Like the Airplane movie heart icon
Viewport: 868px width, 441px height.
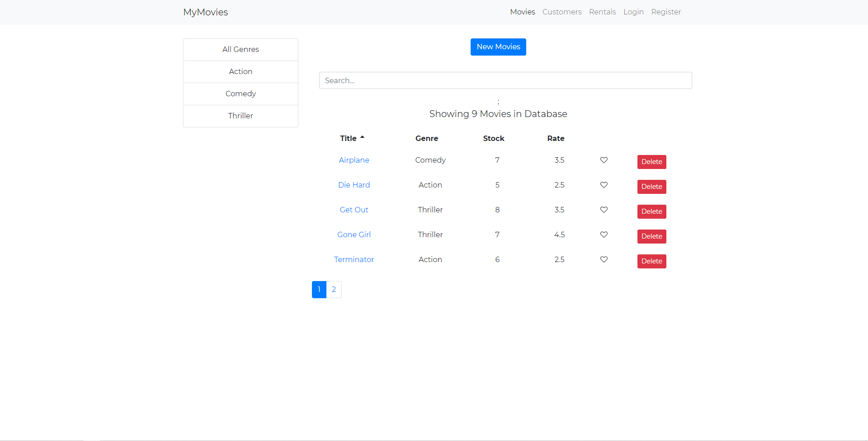(x=604, y=160)
